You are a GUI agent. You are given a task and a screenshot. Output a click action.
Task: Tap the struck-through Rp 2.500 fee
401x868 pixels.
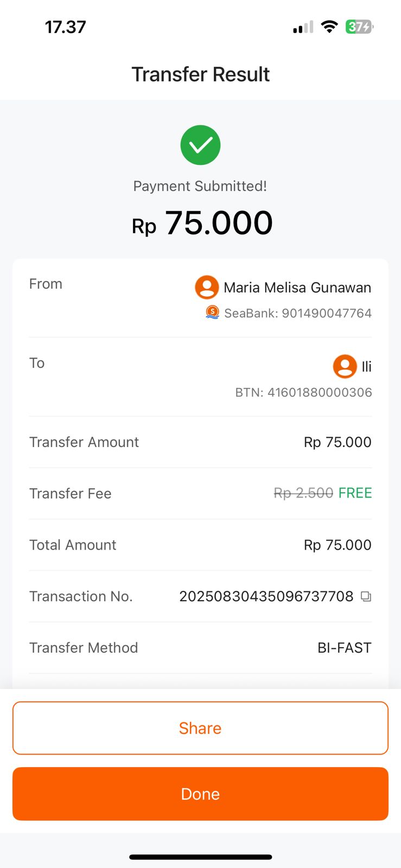303,493
